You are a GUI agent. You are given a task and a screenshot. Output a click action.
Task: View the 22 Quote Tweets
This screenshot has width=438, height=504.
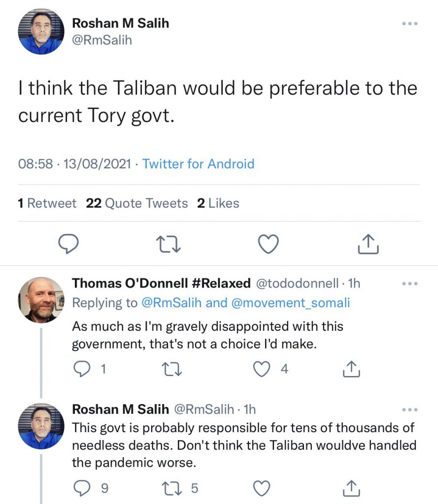tap(137, 203)
